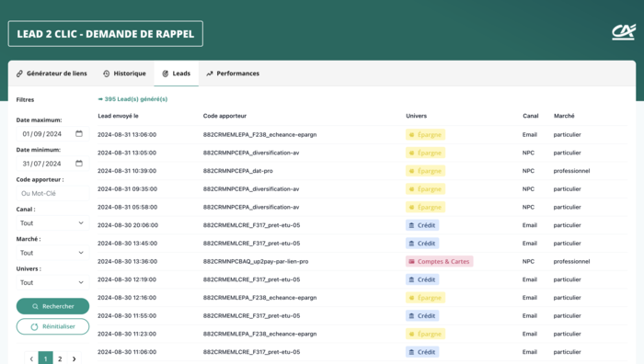Click Crédit badge in 11:06:00 row
Screen dimensions: 644x364
422,352
